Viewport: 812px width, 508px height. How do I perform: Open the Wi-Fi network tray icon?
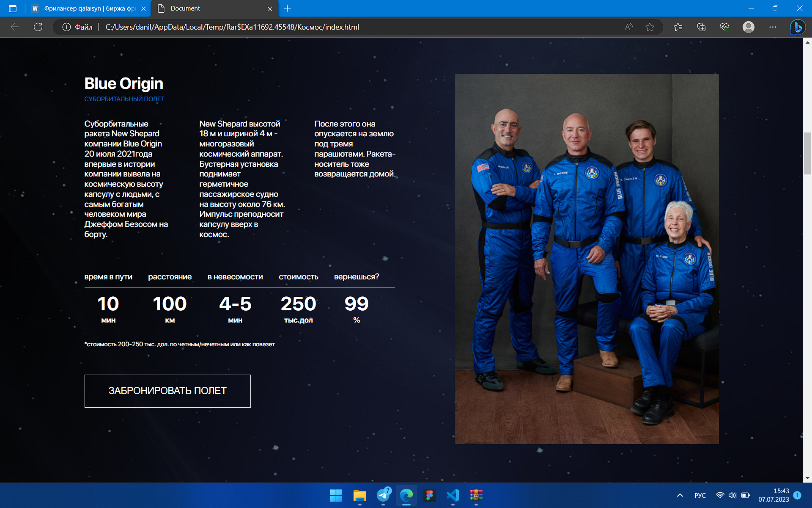[x=720, y=495]
